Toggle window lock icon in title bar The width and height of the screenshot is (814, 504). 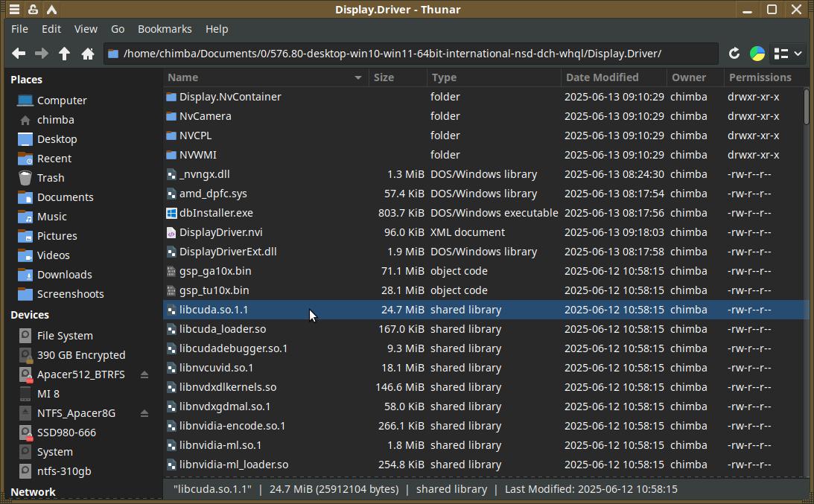33,10
